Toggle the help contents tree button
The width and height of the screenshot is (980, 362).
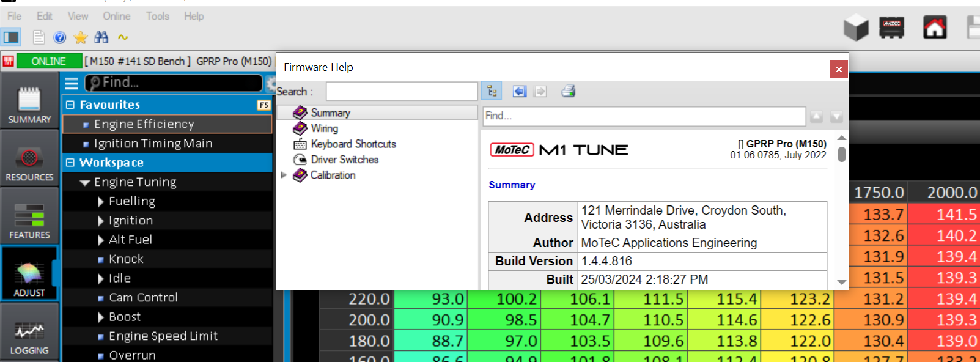tap(492, 91)
